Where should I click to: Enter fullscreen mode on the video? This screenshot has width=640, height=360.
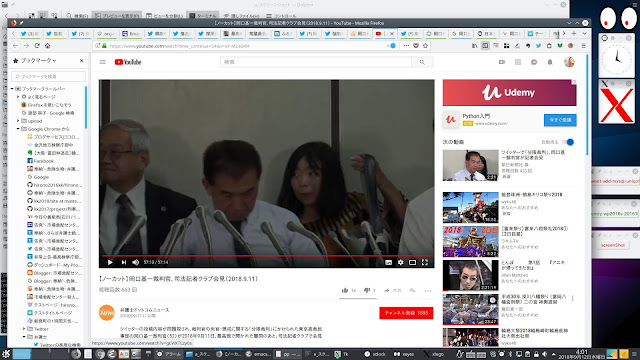point(425,262)
